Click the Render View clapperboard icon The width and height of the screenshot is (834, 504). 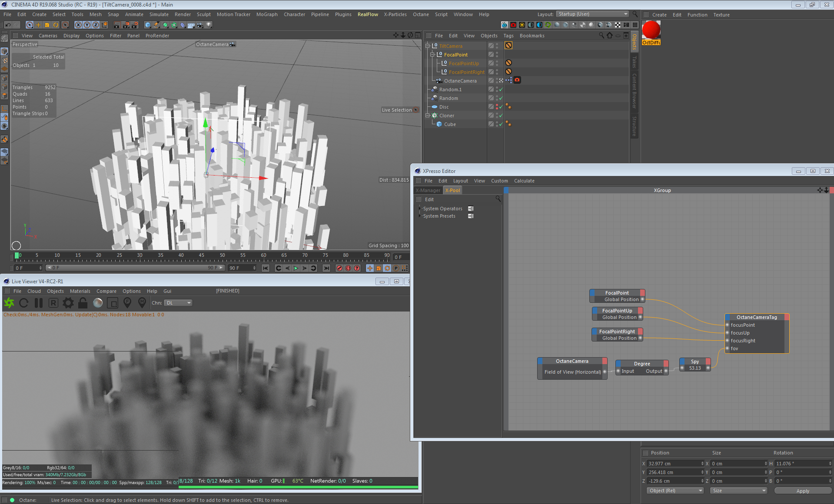pyautogui.click(x=116, y=25)
